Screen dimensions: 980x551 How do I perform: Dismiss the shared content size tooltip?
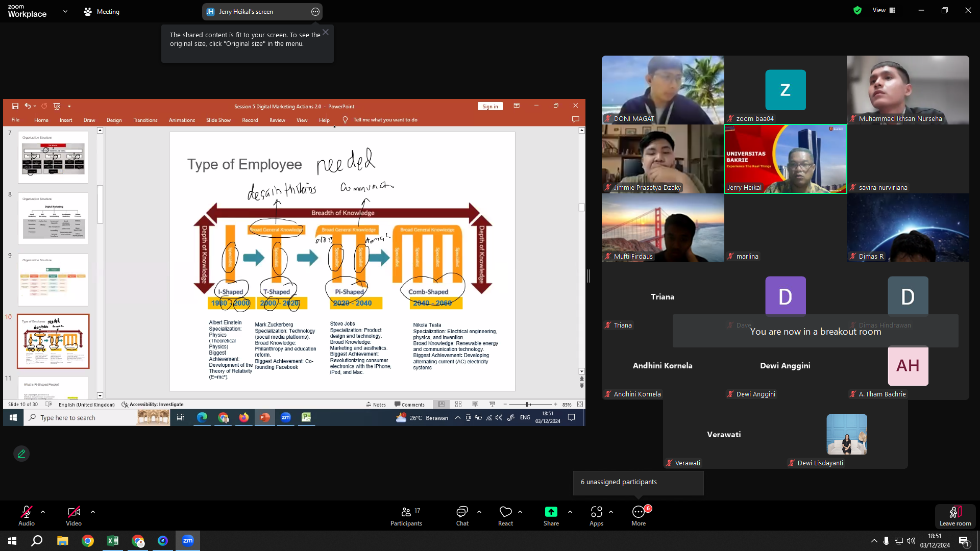click(326, 32)
